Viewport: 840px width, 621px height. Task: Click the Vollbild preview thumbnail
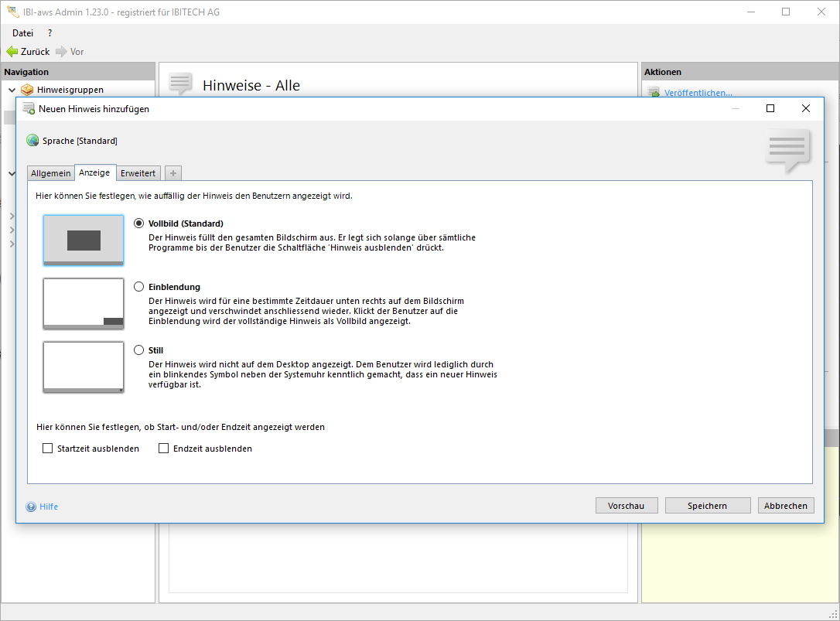[x=84, y=241]
